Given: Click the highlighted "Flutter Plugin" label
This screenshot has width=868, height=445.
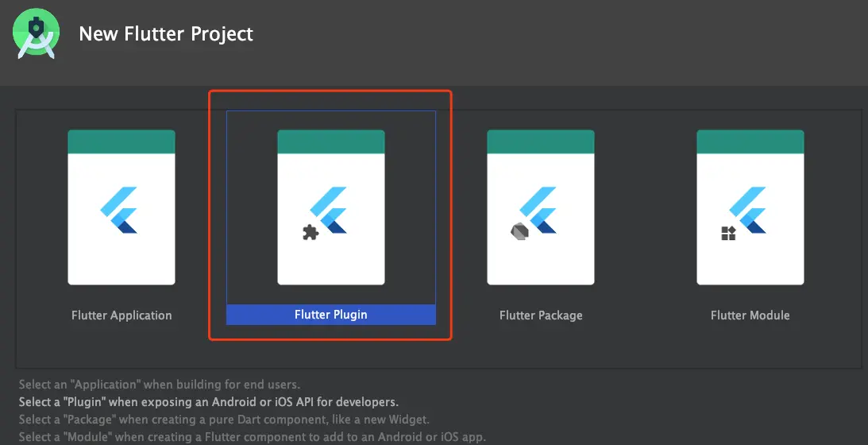Looking at the screenshot, I should (331, 315).
